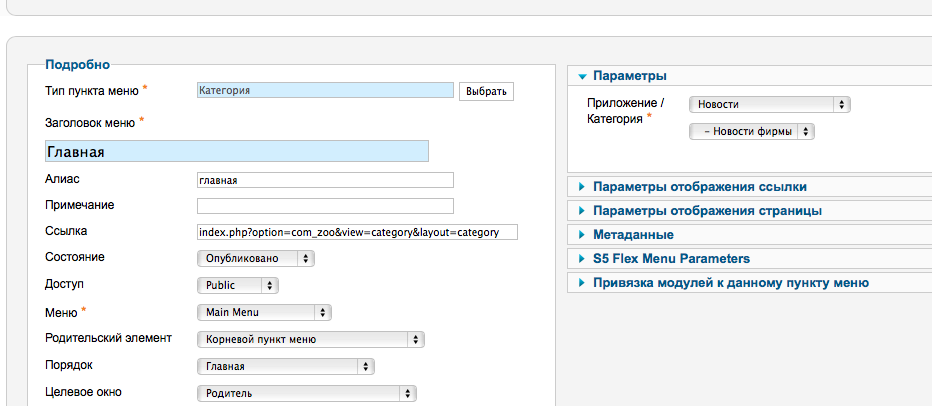Expand S5 Flex Menu Parameters arrow
This screenshot has width=932, height=406.
(582, 259)
